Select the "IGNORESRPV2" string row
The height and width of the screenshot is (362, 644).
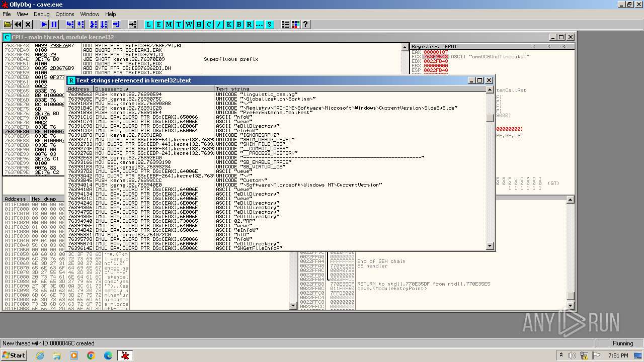pos(277,135)
